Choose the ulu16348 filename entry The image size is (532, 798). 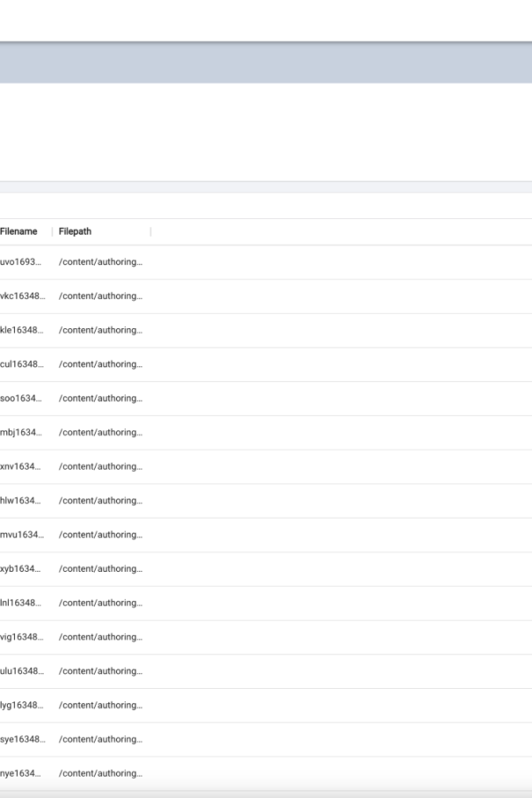22,671
